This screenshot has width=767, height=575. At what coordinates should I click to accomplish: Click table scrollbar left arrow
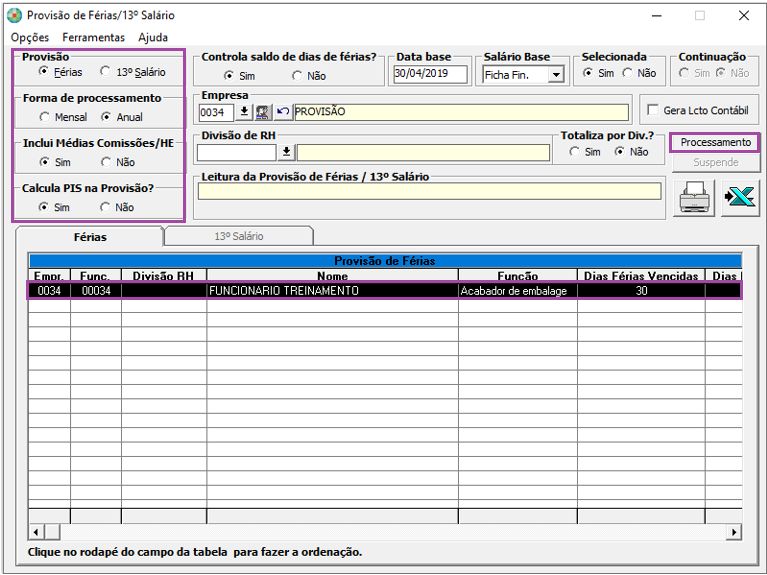coord(35,532)
